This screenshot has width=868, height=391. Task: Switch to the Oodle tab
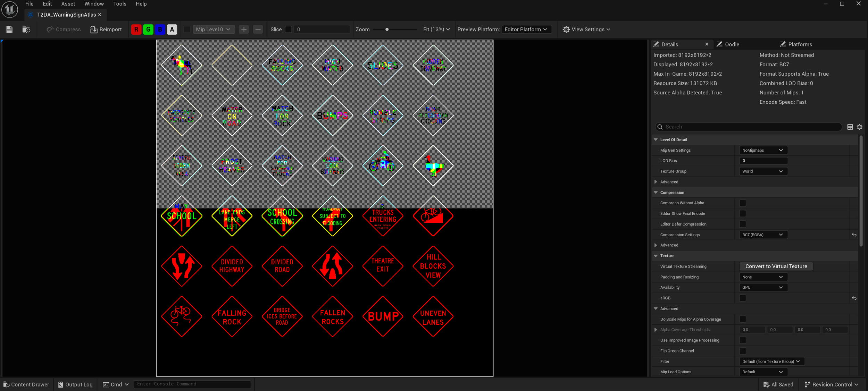pyautogui.click(x=732, y=44)
